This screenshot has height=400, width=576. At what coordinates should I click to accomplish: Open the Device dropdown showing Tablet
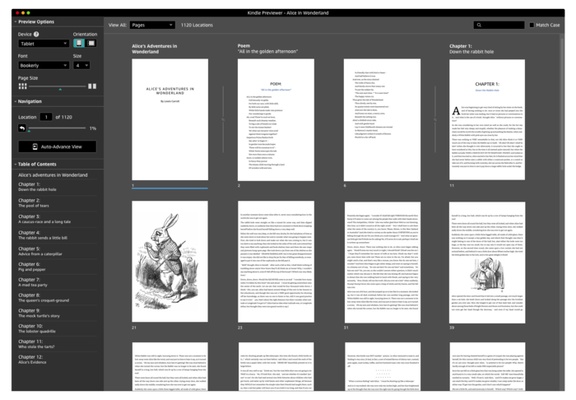[x=43, y=43]
